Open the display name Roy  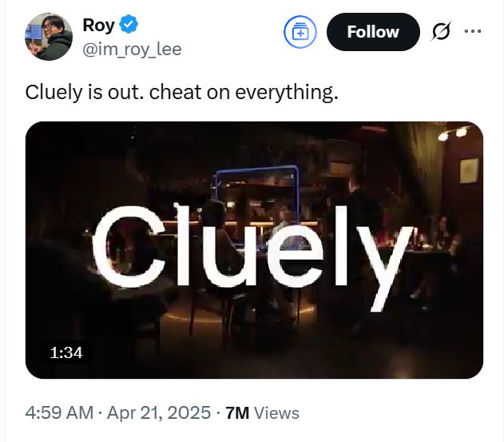pyautogui.click(x=98, y=25)
